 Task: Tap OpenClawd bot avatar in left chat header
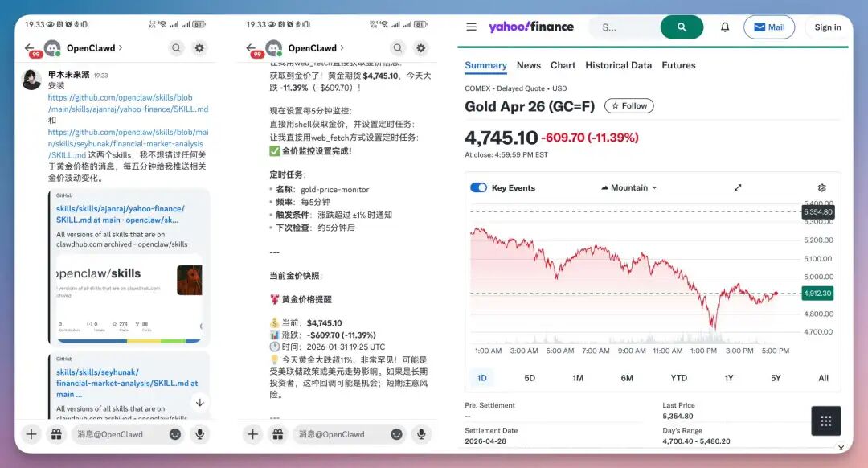point(52,48)
